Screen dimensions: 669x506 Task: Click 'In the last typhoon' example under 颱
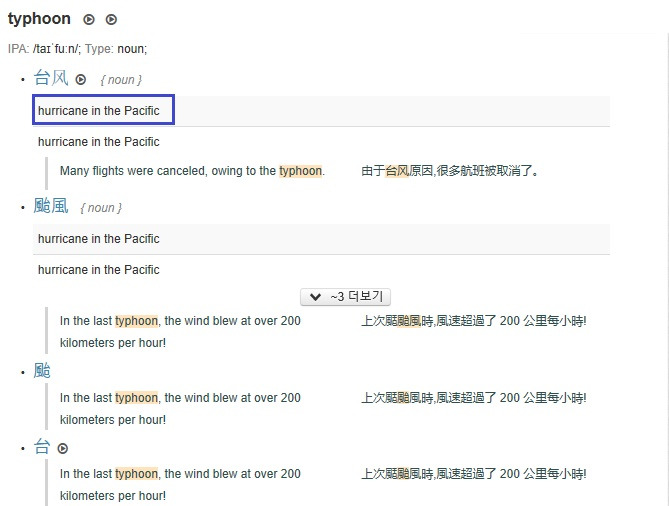(x=180, y=409)
